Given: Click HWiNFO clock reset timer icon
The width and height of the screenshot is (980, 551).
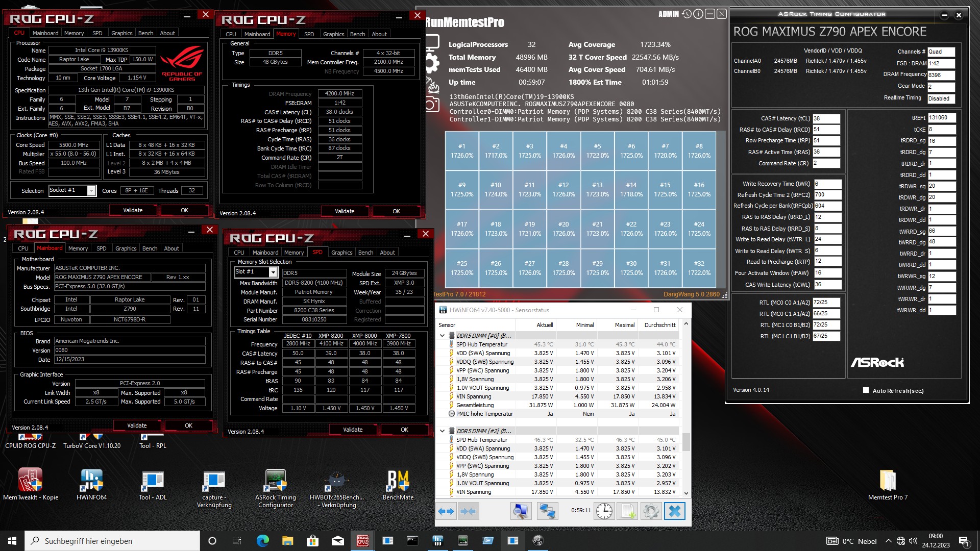Looking at the screenshot, I should [604, 511].
